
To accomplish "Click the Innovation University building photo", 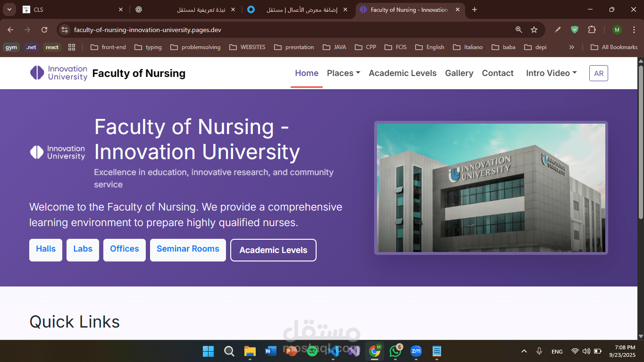I will [491, 188].
